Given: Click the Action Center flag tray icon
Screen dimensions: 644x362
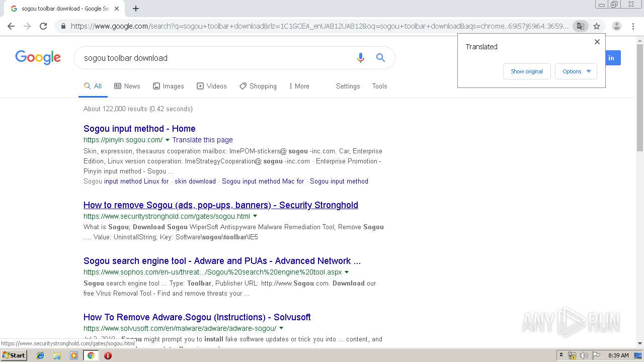Looking at the screenshot, I should click(x=596, y=355).
